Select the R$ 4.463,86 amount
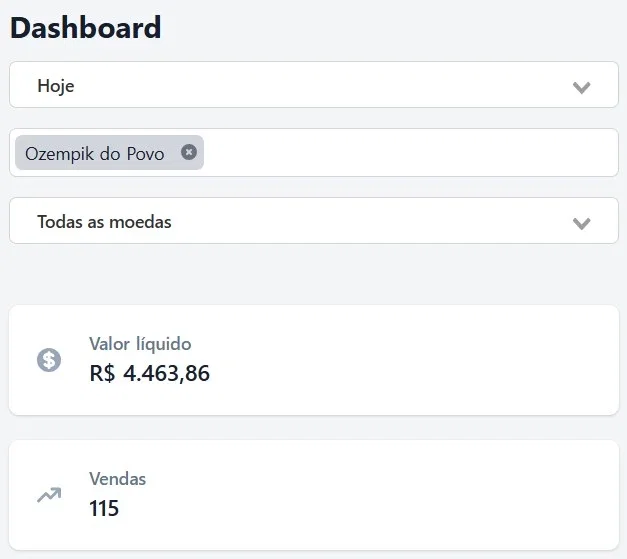The width and height of the screenshot is (627, 559). tap(150, 374)
